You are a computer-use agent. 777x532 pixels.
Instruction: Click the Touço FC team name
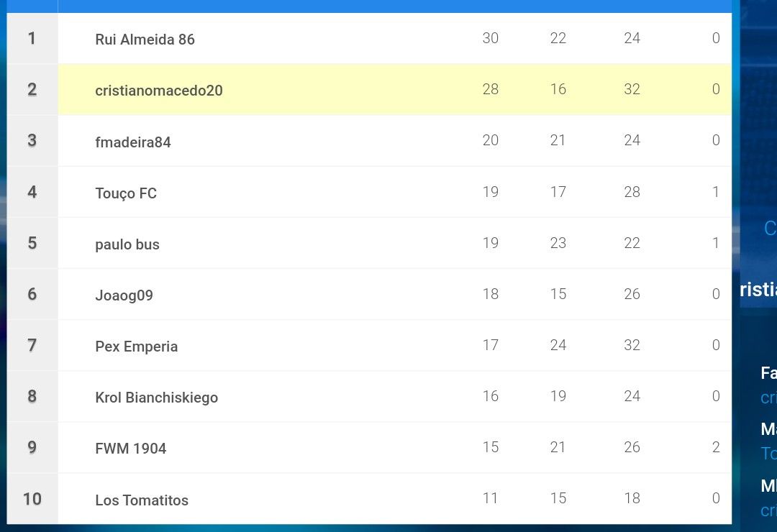[x=126, y=193]
